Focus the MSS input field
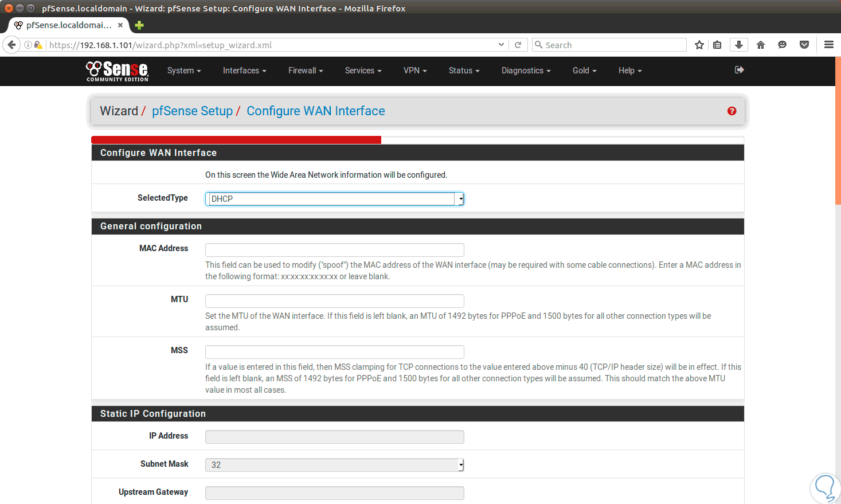The image size is (841, 504). click(335, 352)
